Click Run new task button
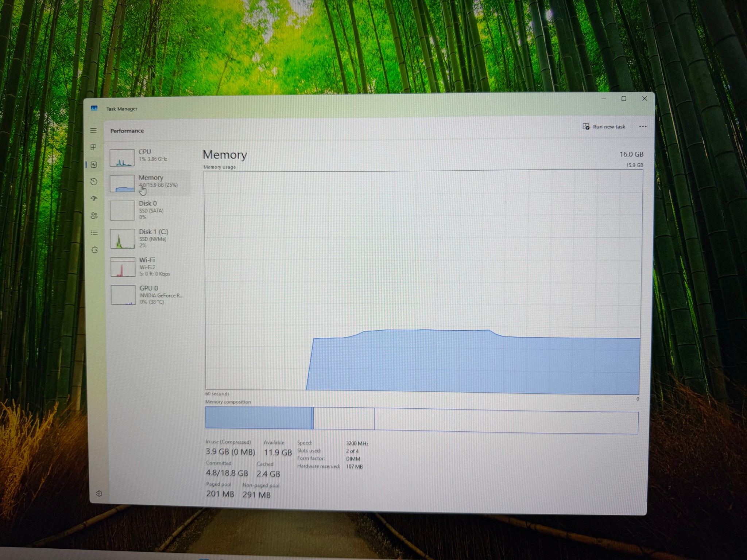This screenshot has width=747, height=560. [x=604, y=127]
